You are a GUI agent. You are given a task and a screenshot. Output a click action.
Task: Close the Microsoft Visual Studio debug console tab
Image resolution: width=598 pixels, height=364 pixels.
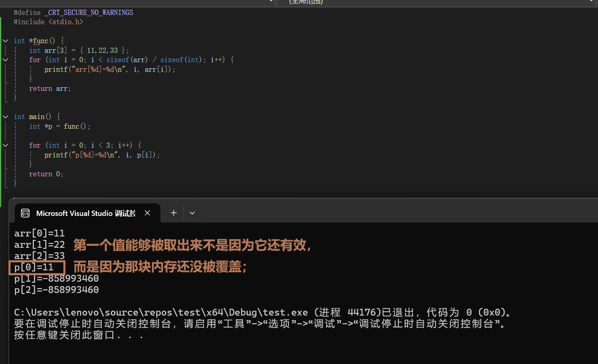point(147,213)
